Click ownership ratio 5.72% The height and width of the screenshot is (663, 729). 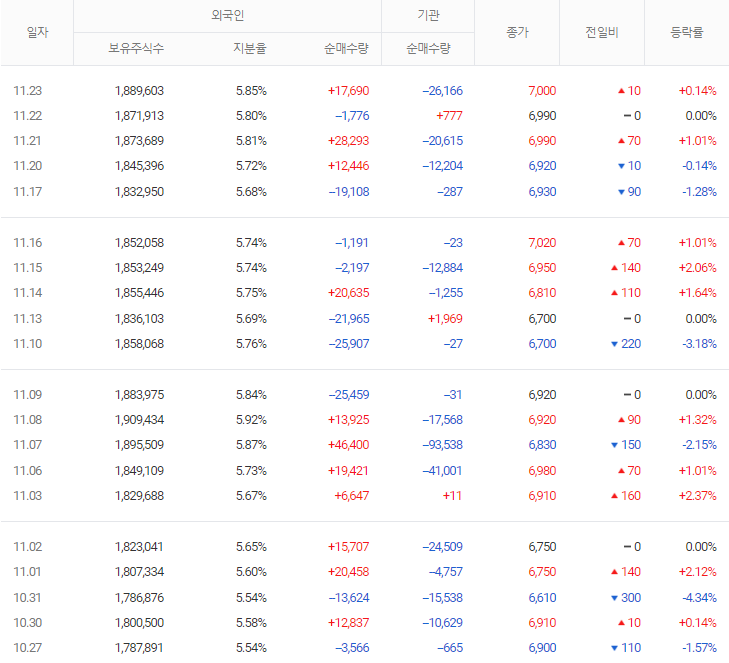251,166
